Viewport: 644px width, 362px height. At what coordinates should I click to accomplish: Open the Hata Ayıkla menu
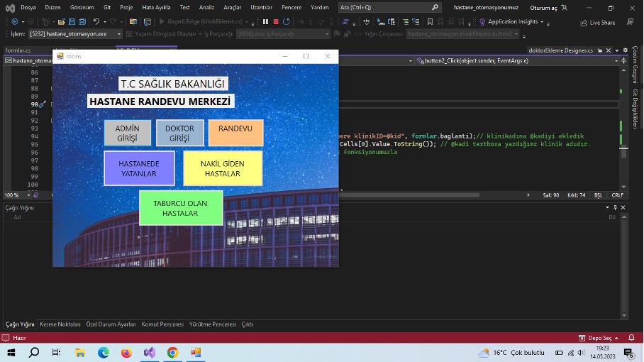point(155,7)
